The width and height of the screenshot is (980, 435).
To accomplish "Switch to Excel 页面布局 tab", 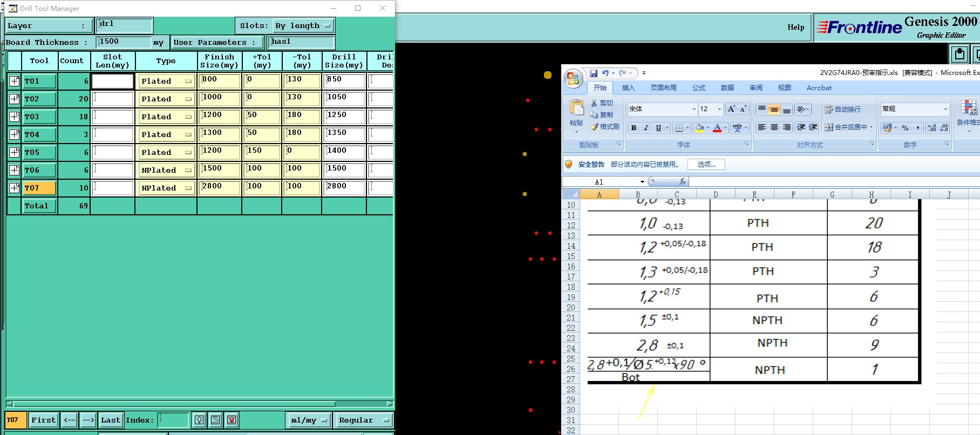I will 663,87.
